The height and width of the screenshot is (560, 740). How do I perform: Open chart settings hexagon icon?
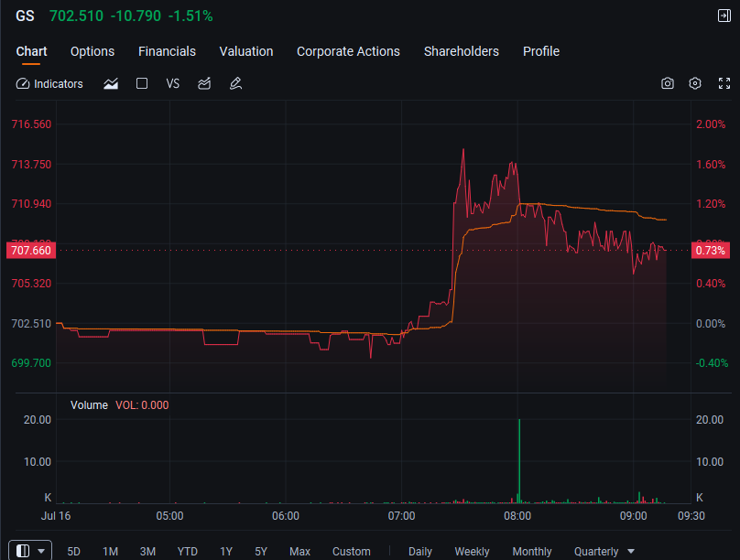pos(695,83)
